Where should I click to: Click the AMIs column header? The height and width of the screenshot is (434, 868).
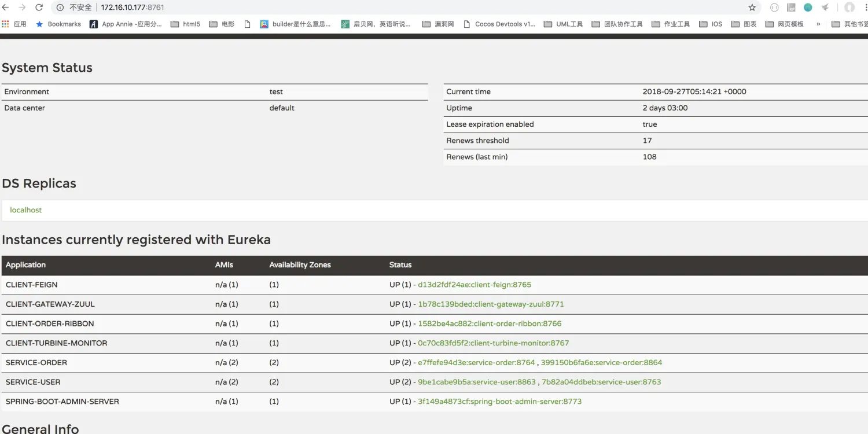(224, 265)
